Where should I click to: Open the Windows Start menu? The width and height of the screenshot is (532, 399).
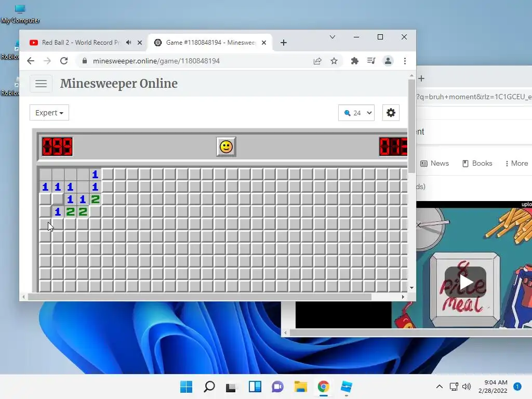pos(187,387)
